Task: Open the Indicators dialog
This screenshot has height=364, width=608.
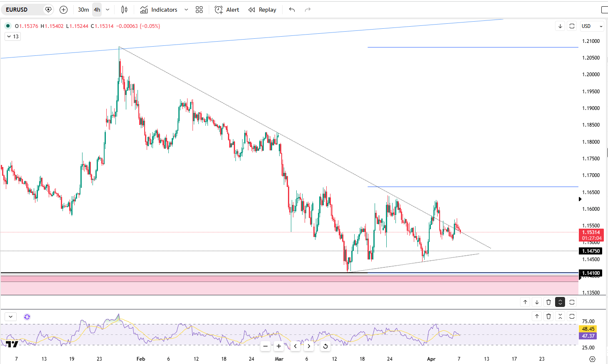Action: point(159,10)
